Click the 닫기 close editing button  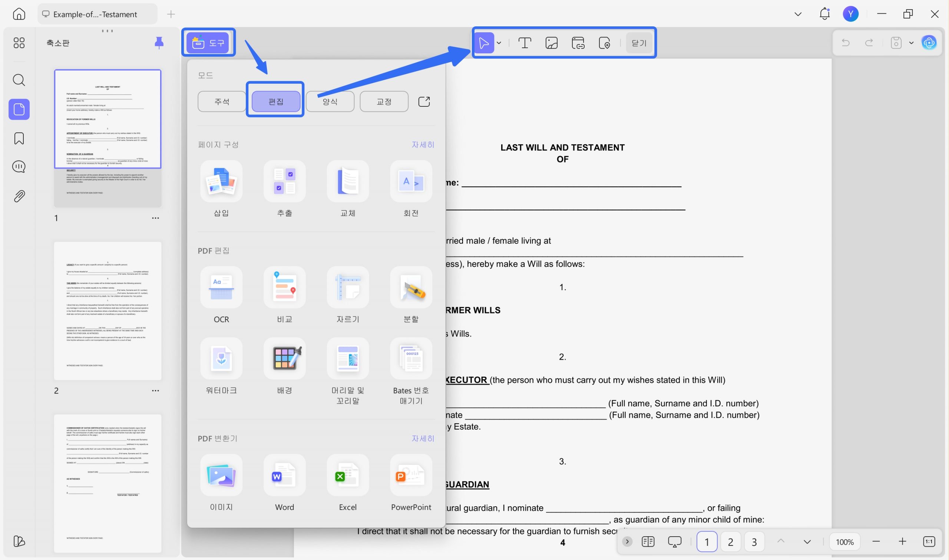[639, 43]
